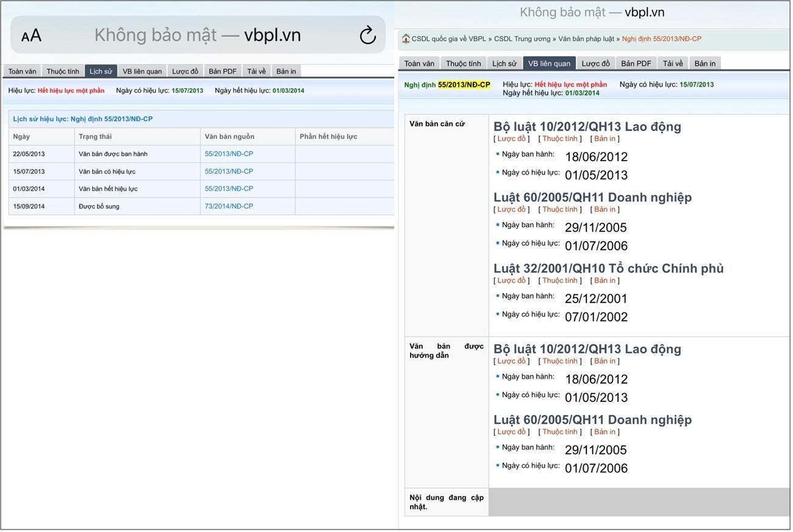
Task: Open Tải về tab in right panel
Action: point(673,63)
